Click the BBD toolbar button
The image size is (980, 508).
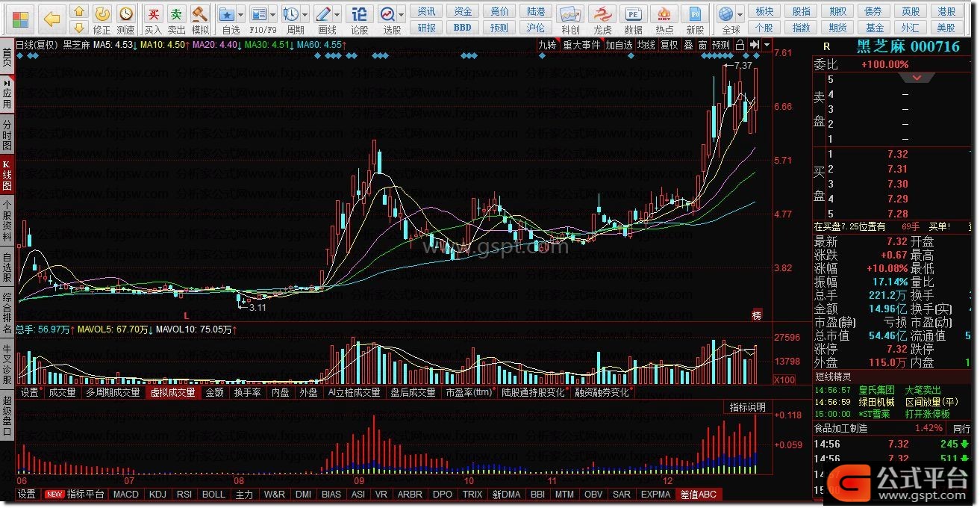pos(463,28)
